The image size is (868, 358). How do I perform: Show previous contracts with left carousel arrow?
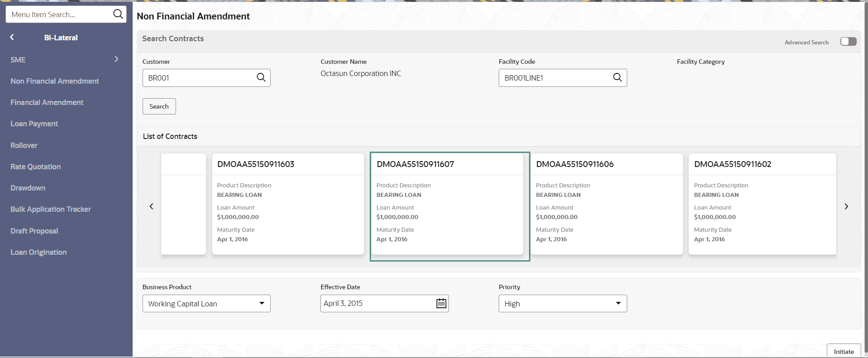coord(152,206)
